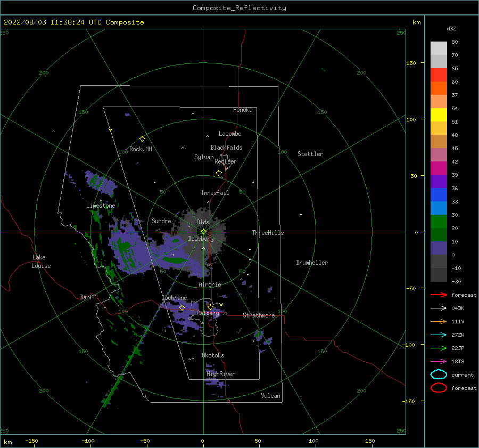Pick the blue 33–36 dBZ swatch

pyautogui.click(x=439, y=195)
